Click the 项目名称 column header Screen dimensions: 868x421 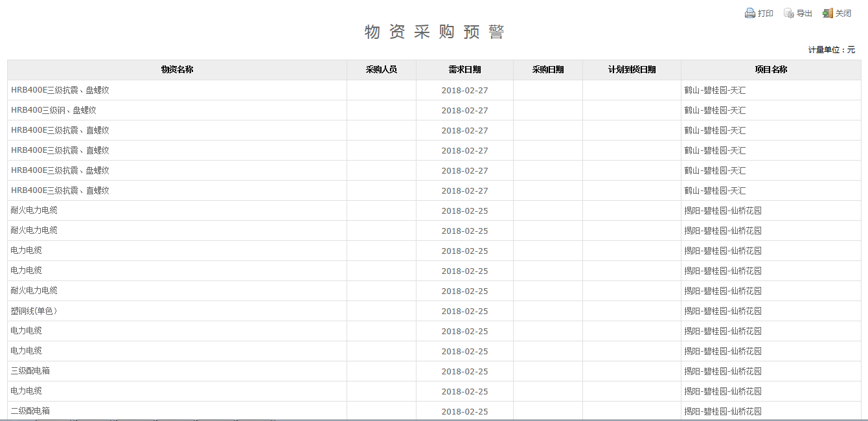(771, 70)
